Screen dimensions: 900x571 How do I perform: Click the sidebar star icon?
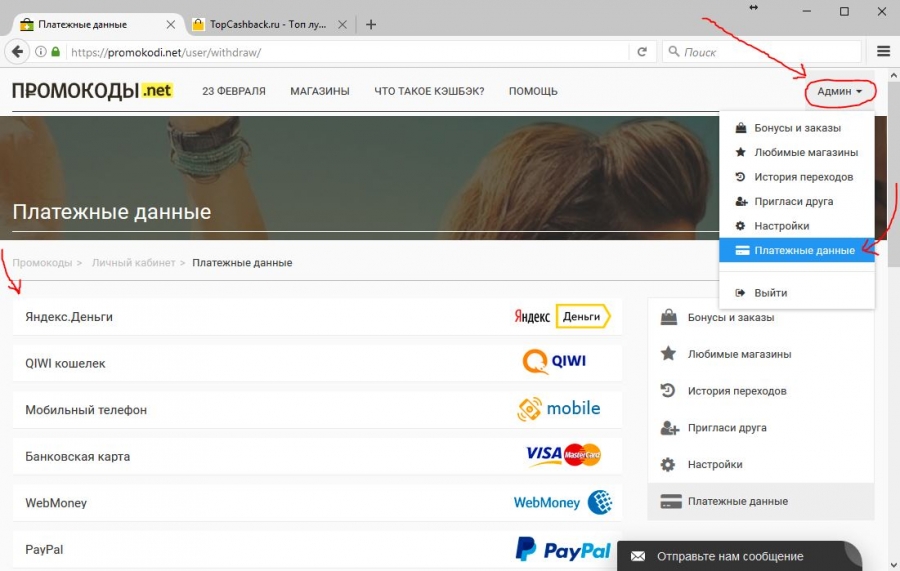click(x=668, y=354)
